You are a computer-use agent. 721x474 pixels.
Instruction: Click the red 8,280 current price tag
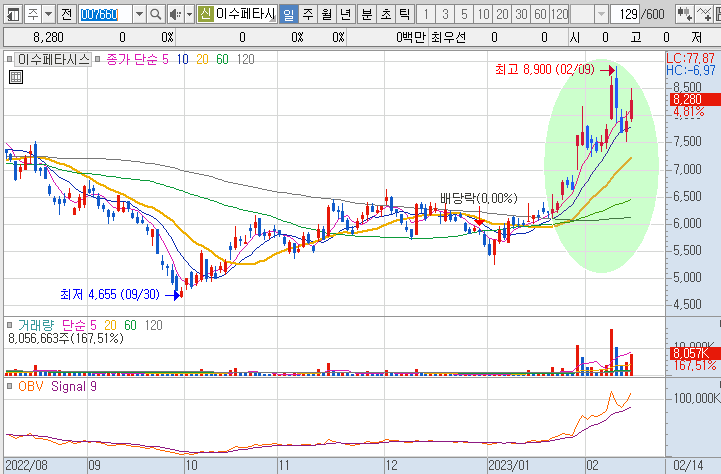(694, 99)
